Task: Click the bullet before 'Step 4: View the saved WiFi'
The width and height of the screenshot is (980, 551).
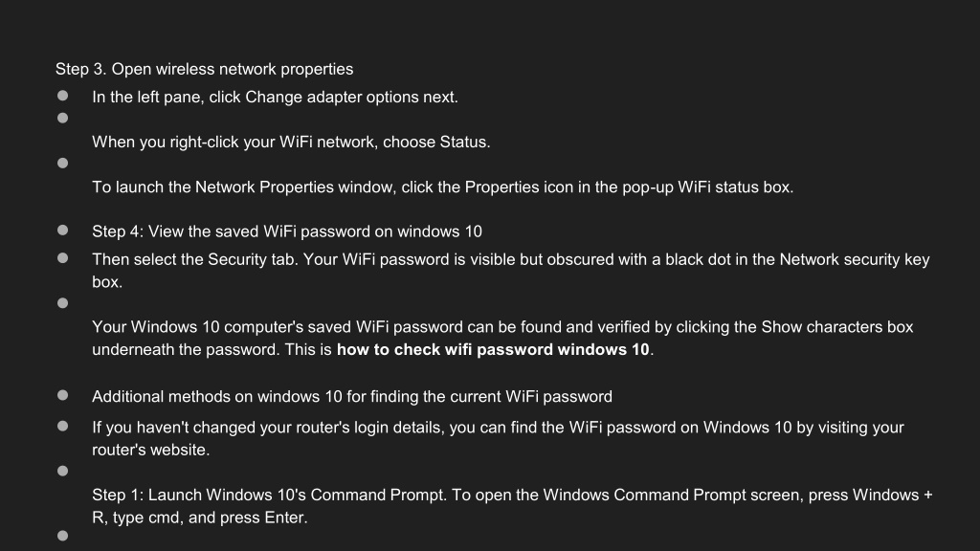Action: (x=62, y=230)
